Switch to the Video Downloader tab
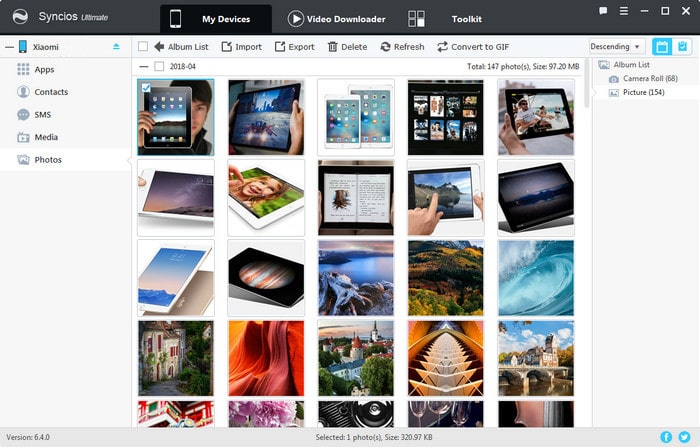The image size is (700, 447). 336,19
